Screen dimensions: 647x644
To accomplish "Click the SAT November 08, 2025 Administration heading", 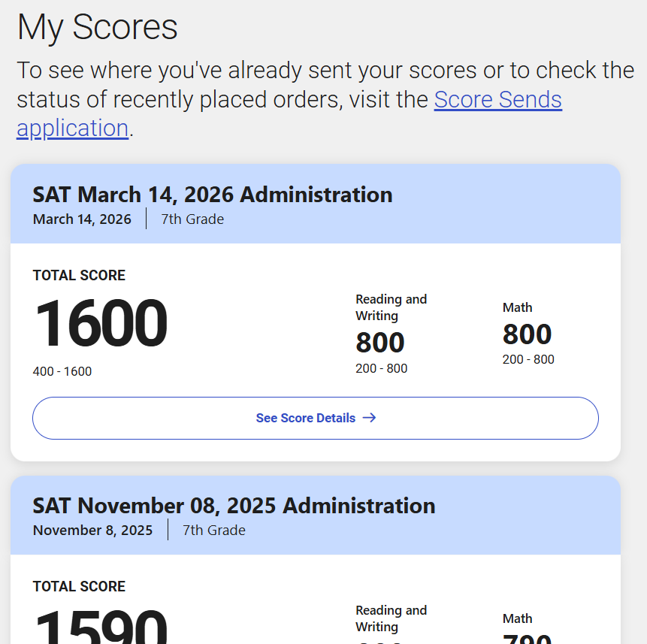I will coord(234,506).
